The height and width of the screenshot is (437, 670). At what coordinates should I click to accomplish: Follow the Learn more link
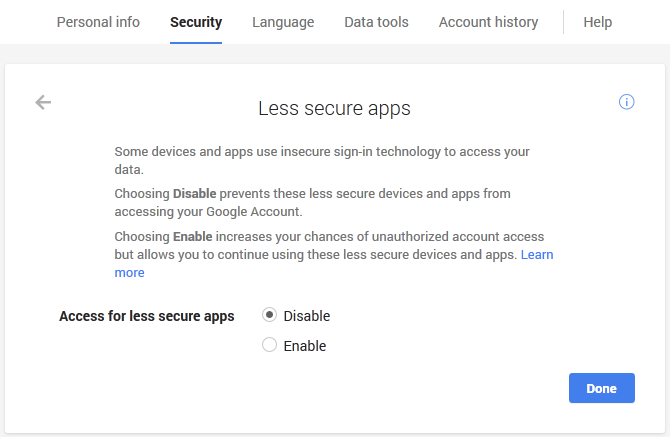(537, 255)
